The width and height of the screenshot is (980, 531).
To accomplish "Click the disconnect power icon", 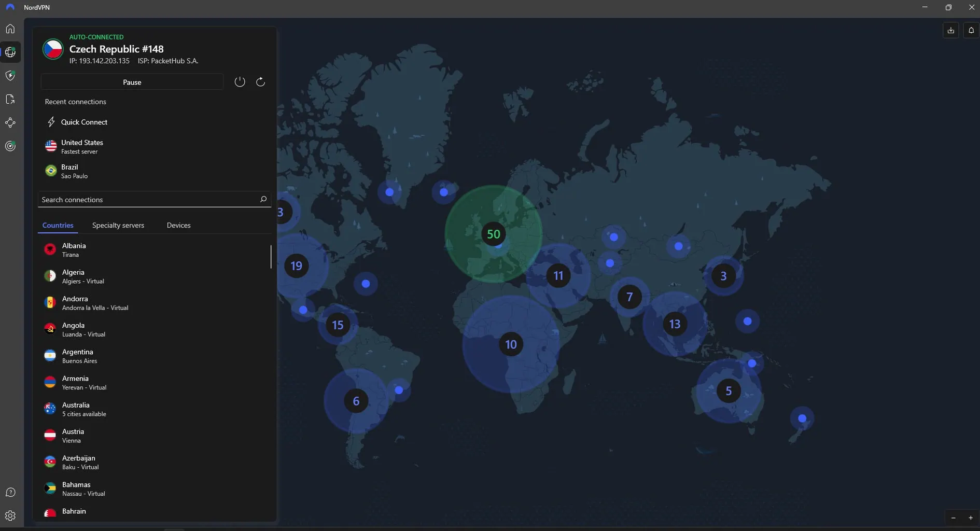I will click(240, 82).
